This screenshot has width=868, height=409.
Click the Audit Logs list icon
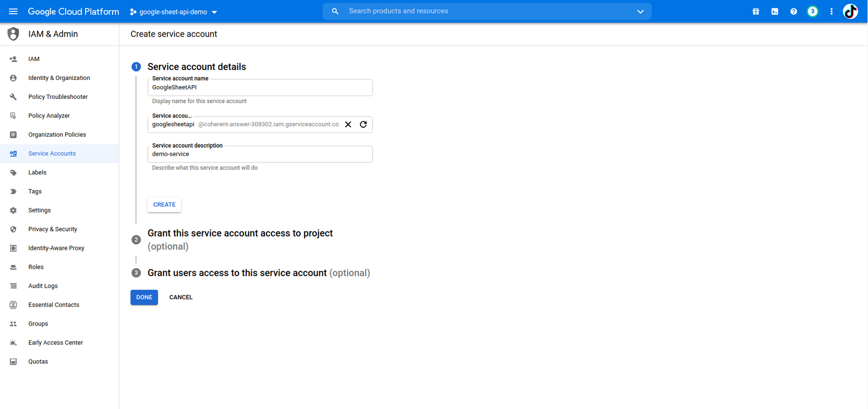[x=13, y=286]
